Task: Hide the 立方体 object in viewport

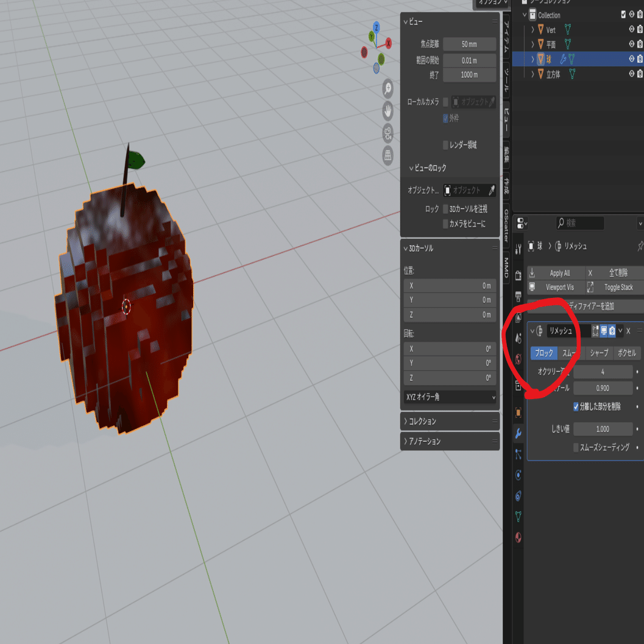Action: tap(632, 74)
